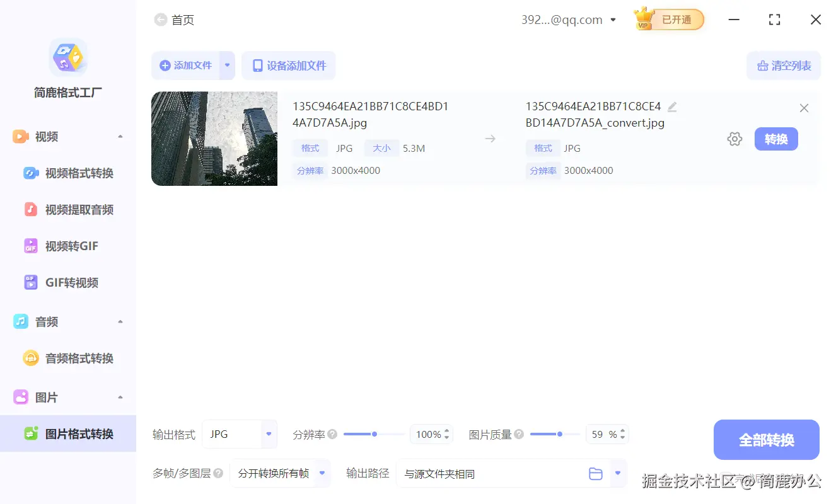This screenshot has height=504, width=836.
Task: Click the help icon next to 图片质量
Action: point(519,434)
